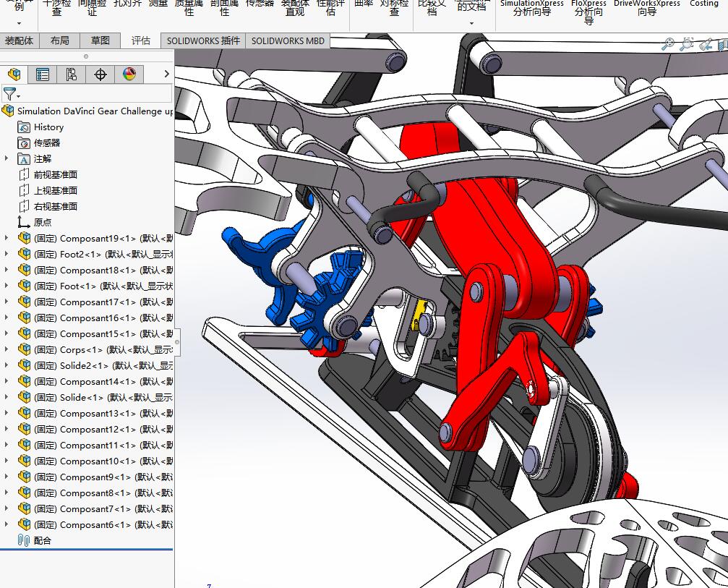Switch to the PropertyManager tab icon

tap(43, 74)
